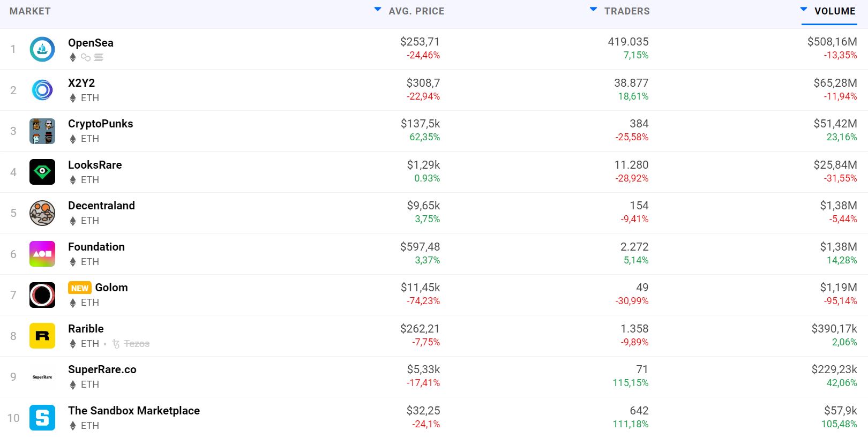The width and height of the screenshot is (868, 438).
Task: Click the struck-through Tezos label
Action: pos(137,344)
